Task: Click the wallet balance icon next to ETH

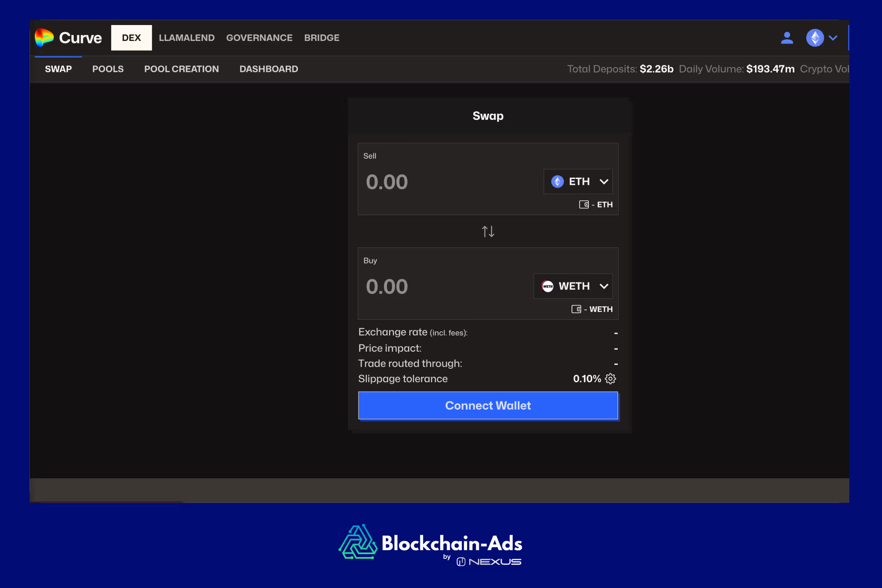Action: [584, 204]
